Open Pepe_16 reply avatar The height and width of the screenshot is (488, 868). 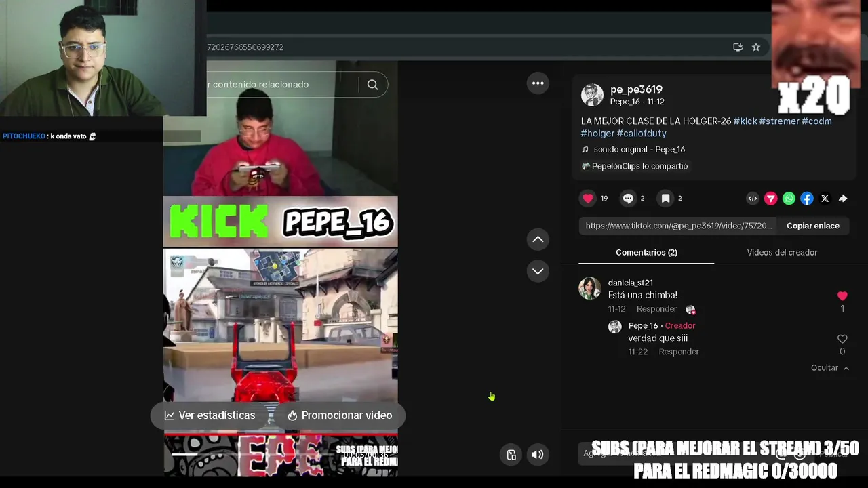click(615, 327)
